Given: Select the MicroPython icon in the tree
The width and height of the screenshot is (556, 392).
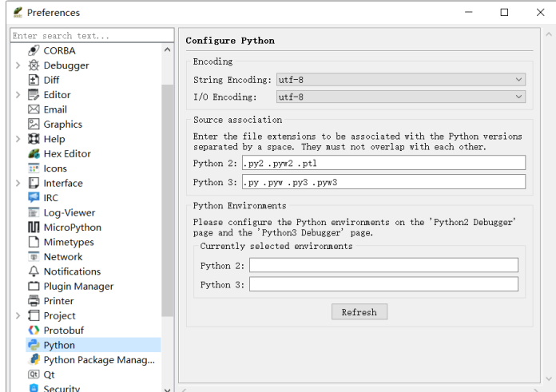Looking at the screenshot, I should pyautogui.click(x=34, y=228).
